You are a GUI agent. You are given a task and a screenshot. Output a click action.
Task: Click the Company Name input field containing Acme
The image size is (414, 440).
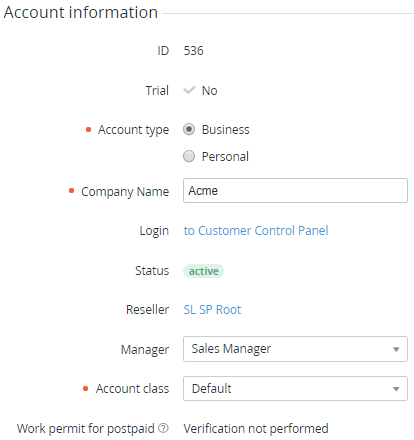tap(295, 191)
